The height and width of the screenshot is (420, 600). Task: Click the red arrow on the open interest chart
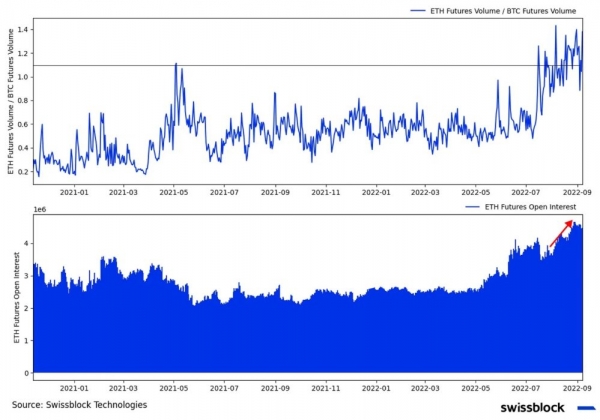562,233
